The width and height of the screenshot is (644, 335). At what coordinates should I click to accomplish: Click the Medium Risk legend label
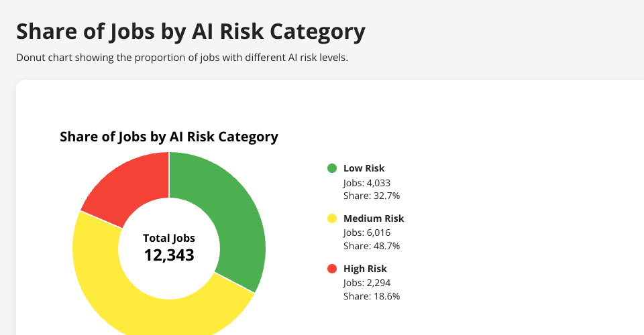pyautogui.click(x=374, y=218)
